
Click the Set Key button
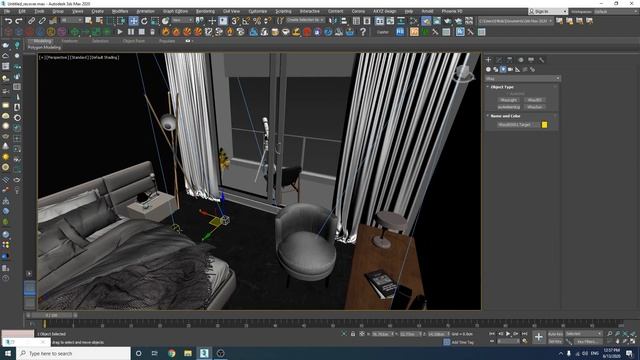[x=555, y=341]
